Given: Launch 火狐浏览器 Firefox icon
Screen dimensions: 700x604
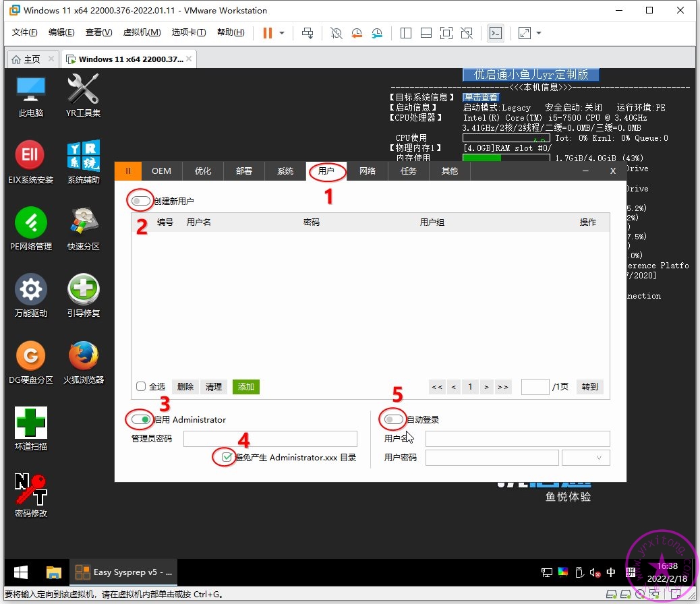Looking at the screenshot, I should point(84,363).
